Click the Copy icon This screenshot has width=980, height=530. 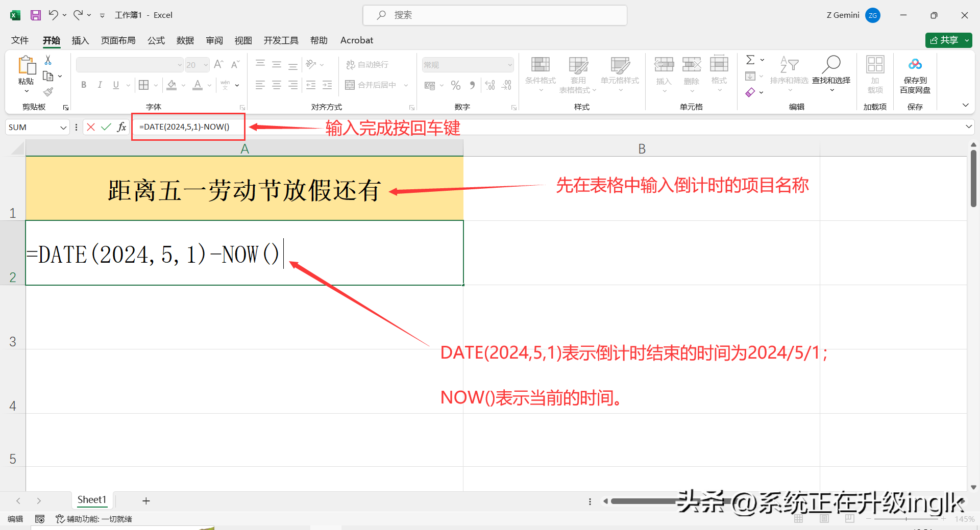48,76
